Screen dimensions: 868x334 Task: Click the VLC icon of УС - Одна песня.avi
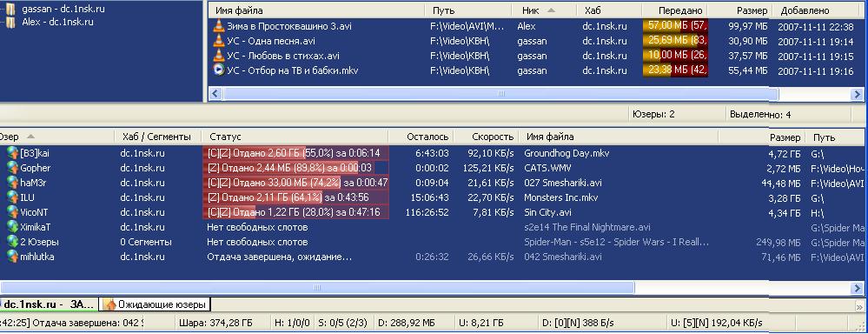coord(219,40)
